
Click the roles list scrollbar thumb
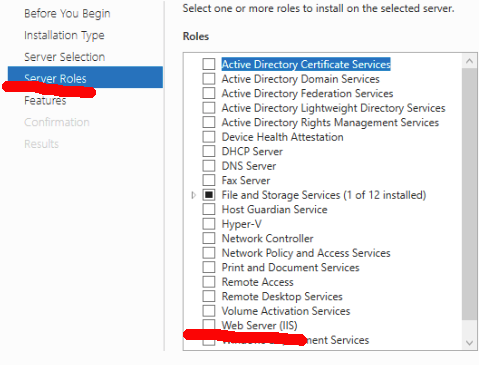pos(469,194)
